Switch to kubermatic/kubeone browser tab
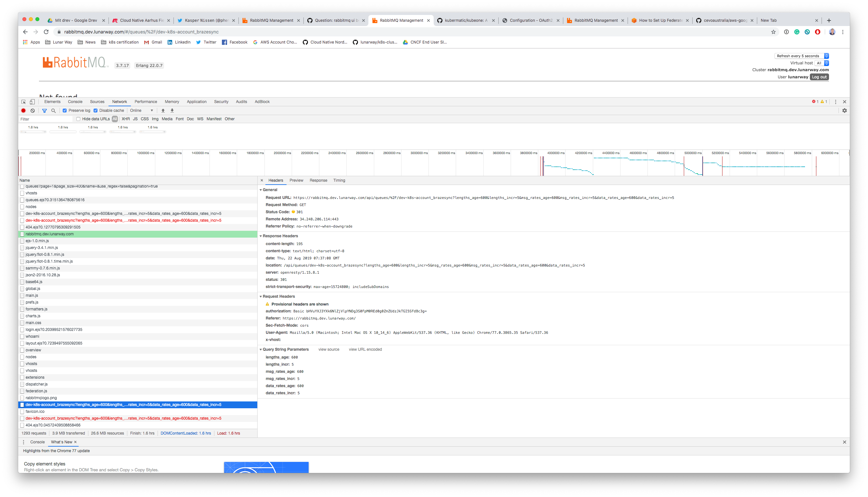 point(466,20)
